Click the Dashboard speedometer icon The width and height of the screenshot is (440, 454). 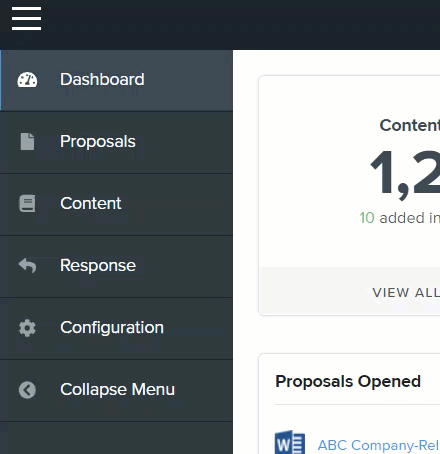[x=27, y=80]
